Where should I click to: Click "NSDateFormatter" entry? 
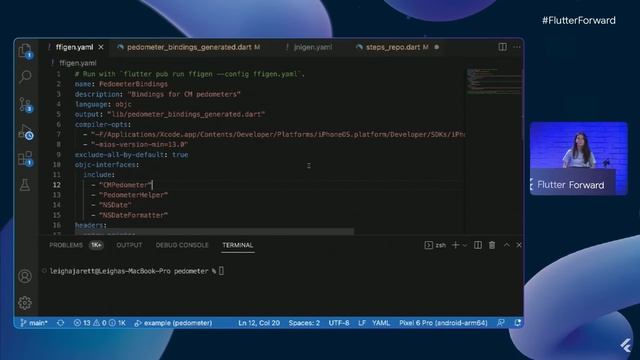pos(133,215)
